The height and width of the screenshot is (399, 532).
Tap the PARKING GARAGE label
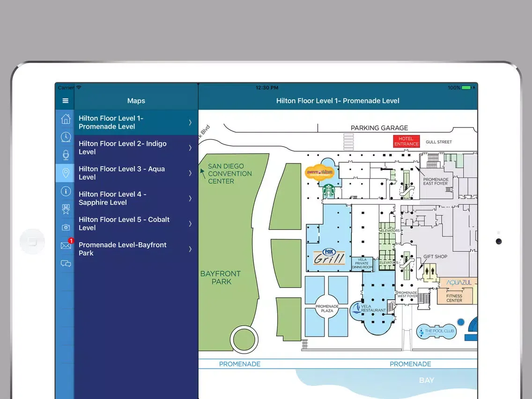[379, 128]
